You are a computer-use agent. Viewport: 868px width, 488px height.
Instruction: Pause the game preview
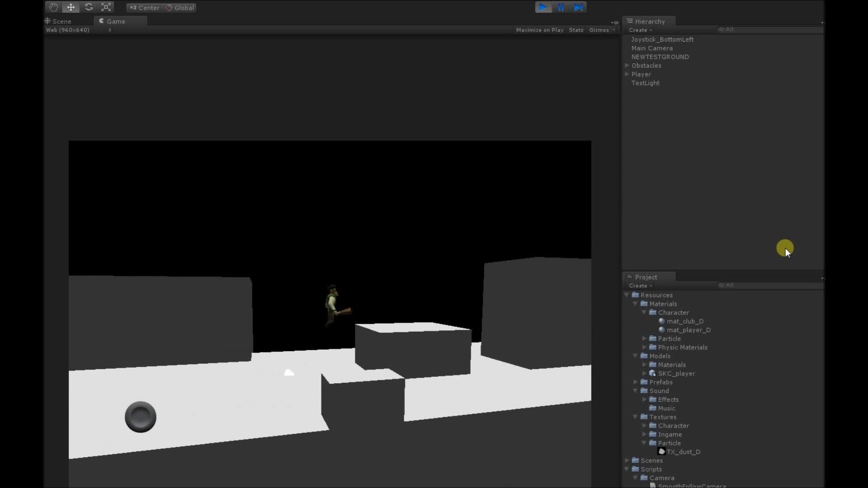[x=561, y=7]
